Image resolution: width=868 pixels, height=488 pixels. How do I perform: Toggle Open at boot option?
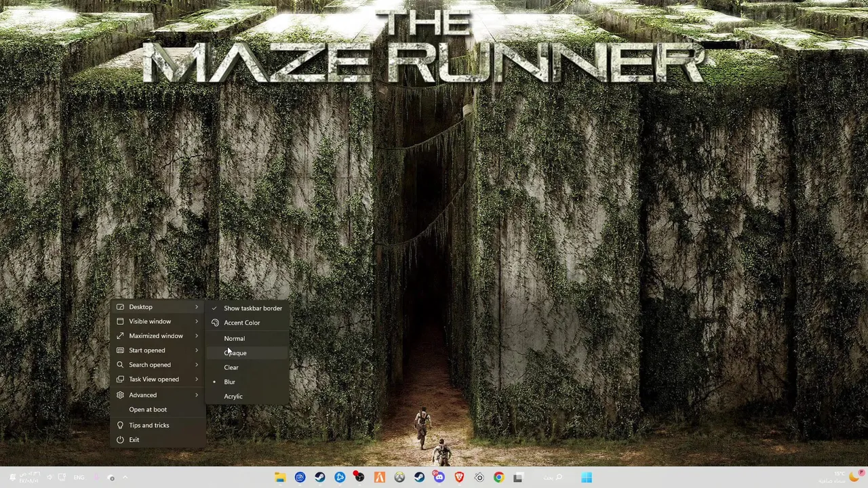pos(159,409)
